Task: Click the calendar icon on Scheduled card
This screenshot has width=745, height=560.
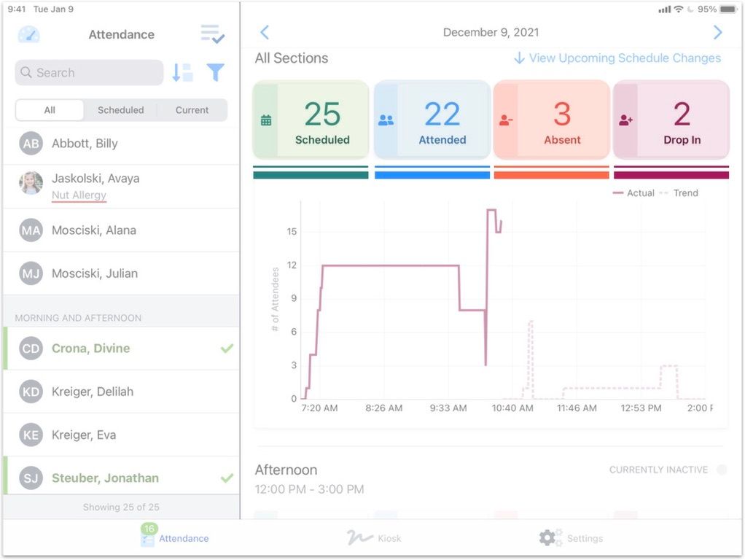Action: pos(266,120)
